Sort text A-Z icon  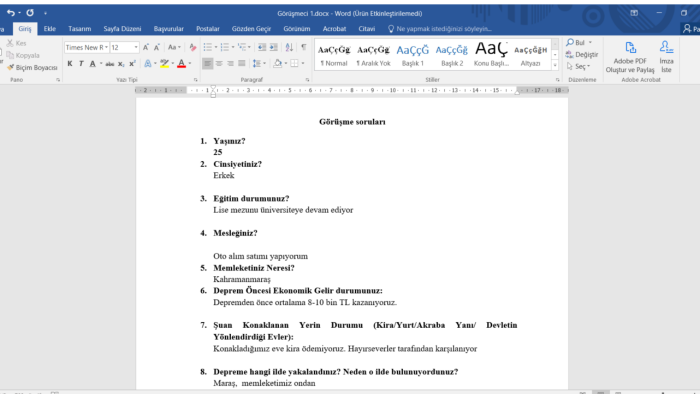coord(289,47)
